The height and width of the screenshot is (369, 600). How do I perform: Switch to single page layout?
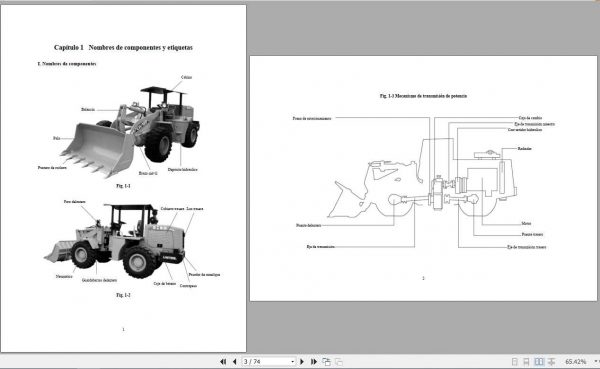[515, 362]
